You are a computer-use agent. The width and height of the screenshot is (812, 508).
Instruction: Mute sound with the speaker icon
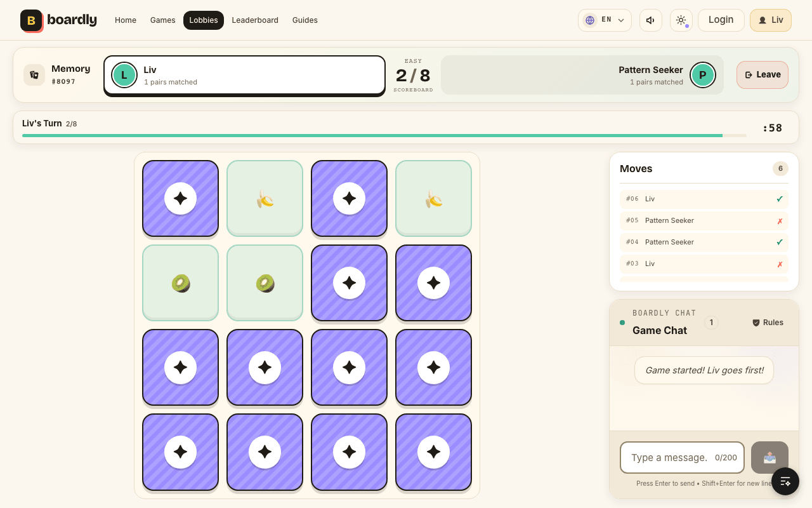[650, 20]
